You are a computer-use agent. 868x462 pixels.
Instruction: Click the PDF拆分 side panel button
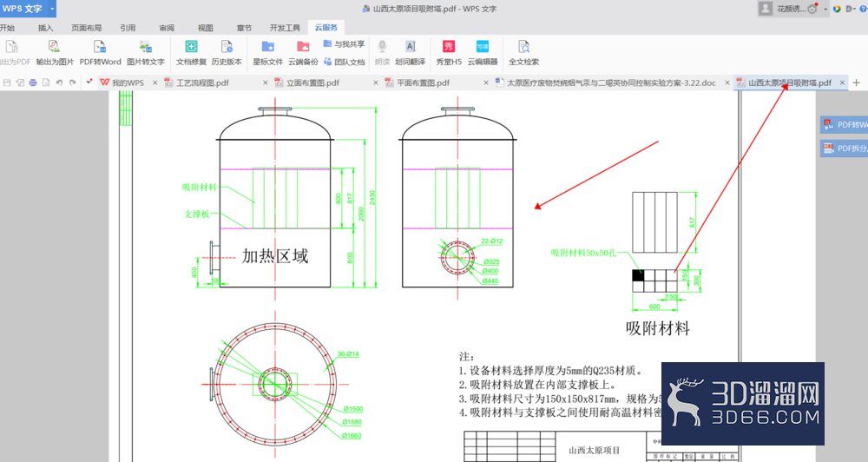coord(844,148)
